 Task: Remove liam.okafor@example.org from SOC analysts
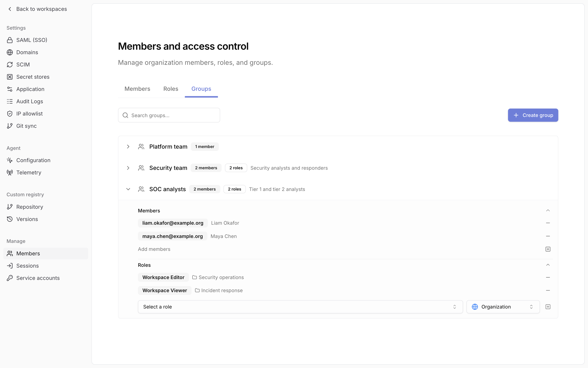pos(548,223)
